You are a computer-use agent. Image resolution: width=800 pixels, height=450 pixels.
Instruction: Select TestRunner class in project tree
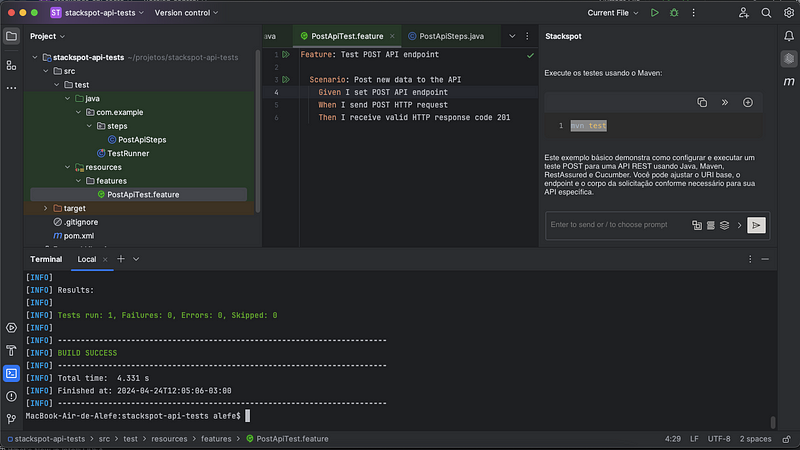coord(123,154)
